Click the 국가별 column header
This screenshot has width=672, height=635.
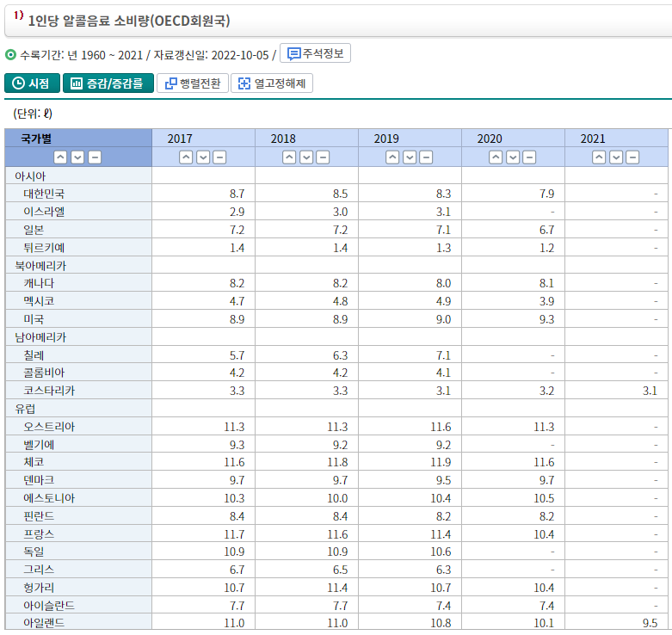click(x=36, y=139)
